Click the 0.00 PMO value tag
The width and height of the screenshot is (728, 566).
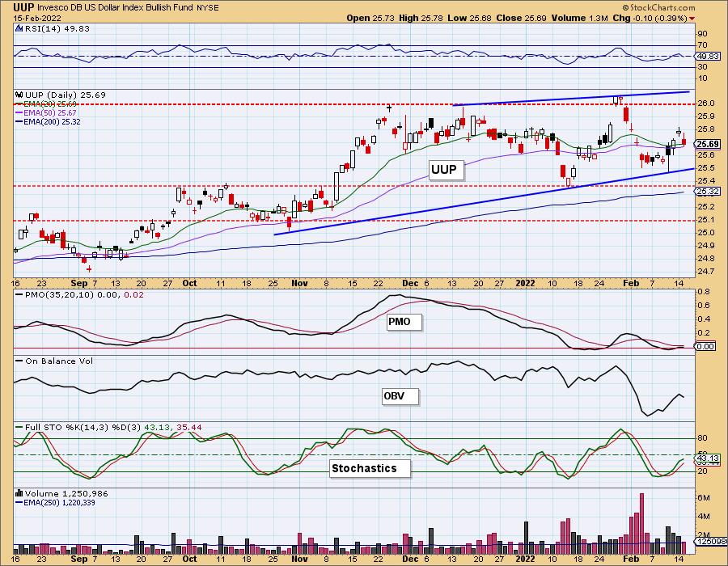706,346
